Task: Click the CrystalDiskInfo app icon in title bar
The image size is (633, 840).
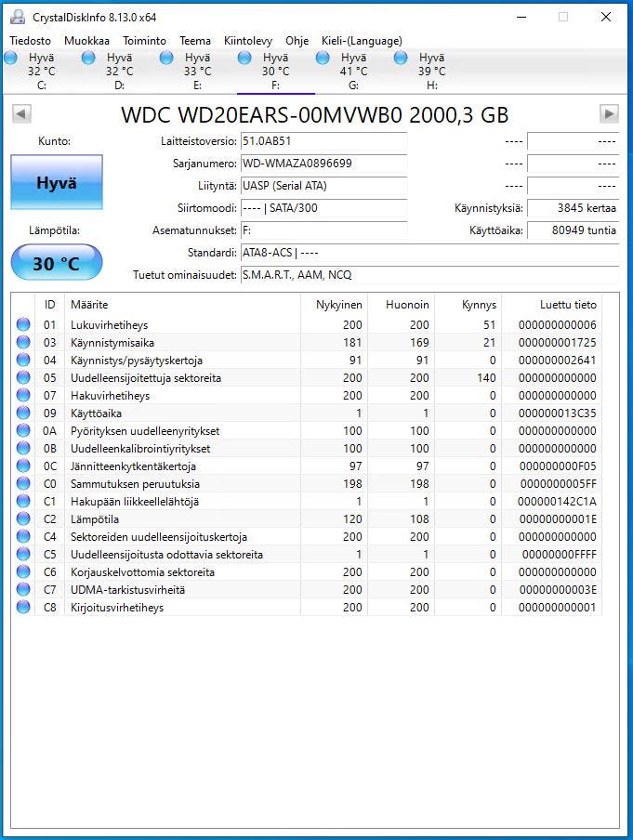Action: coord(17,17)
